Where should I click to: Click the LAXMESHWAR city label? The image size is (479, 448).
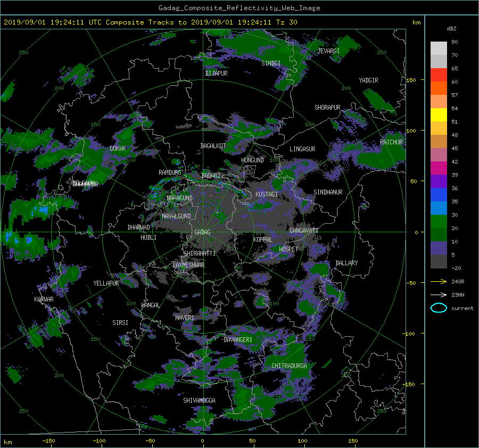[188, 265]
